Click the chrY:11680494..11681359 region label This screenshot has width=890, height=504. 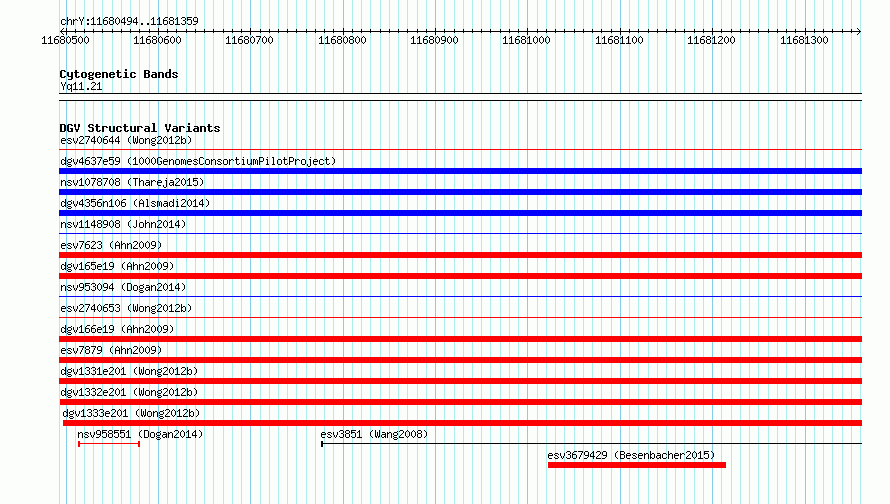pyautogui.click(x=129, y=22)
